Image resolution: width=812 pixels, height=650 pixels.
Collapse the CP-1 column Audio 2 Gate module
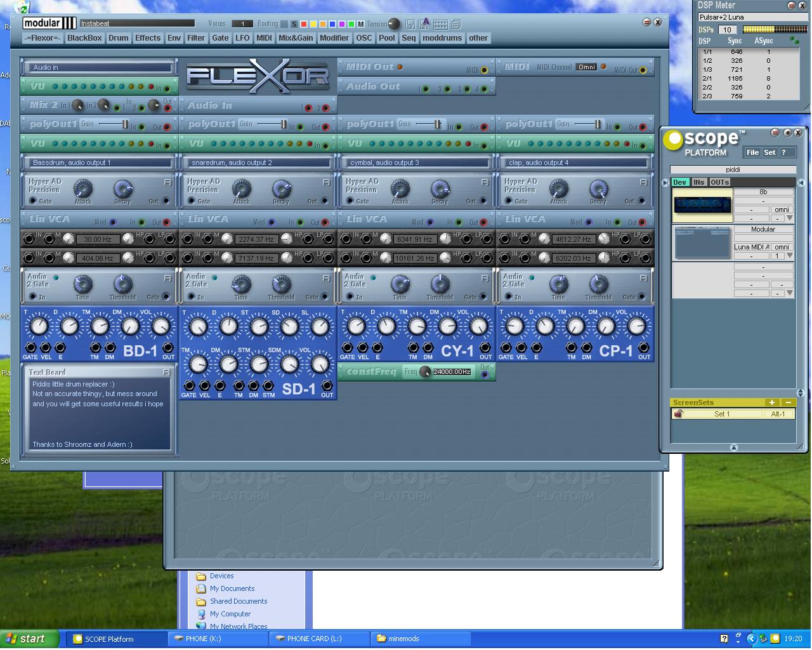pos(643,277)
